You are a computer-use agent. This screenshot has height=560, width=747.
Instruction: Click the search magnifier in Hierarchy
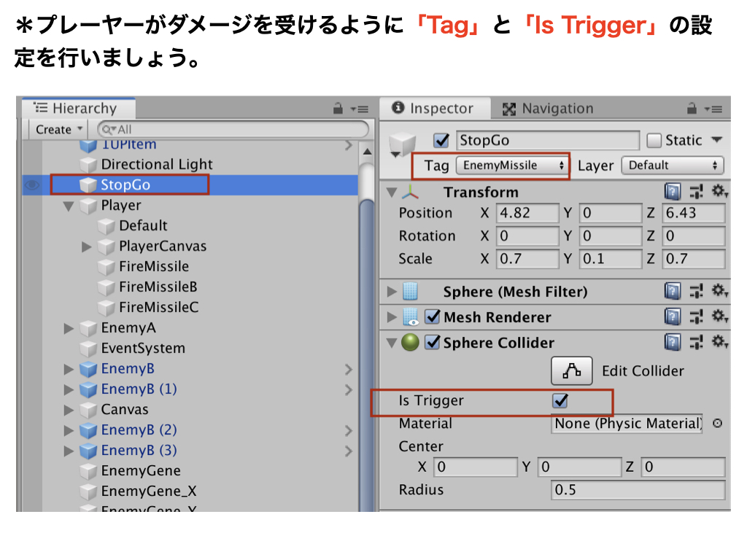(109, 130)
